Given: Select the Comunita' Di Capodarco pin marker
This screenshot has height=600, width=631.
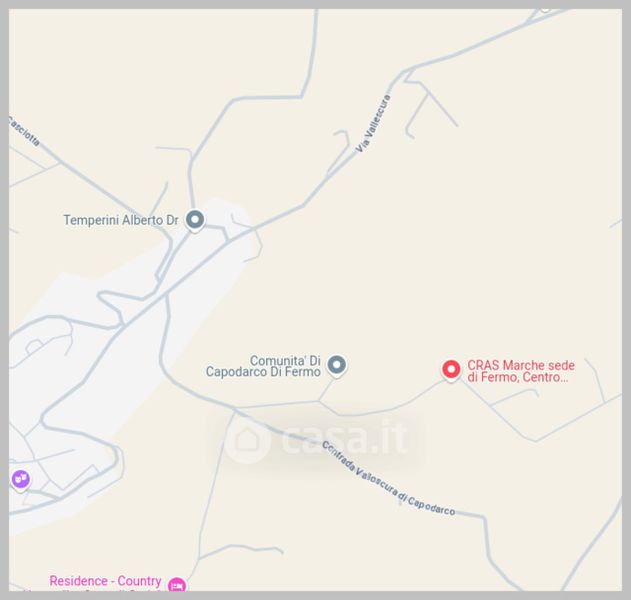Looking at the screenshot, I should pos(337,366).
